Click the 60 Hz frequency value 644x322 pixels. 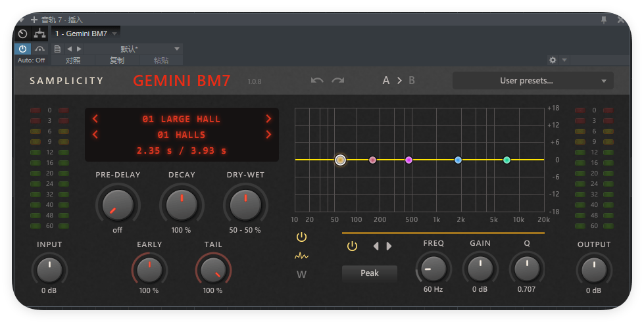[433, 289]
